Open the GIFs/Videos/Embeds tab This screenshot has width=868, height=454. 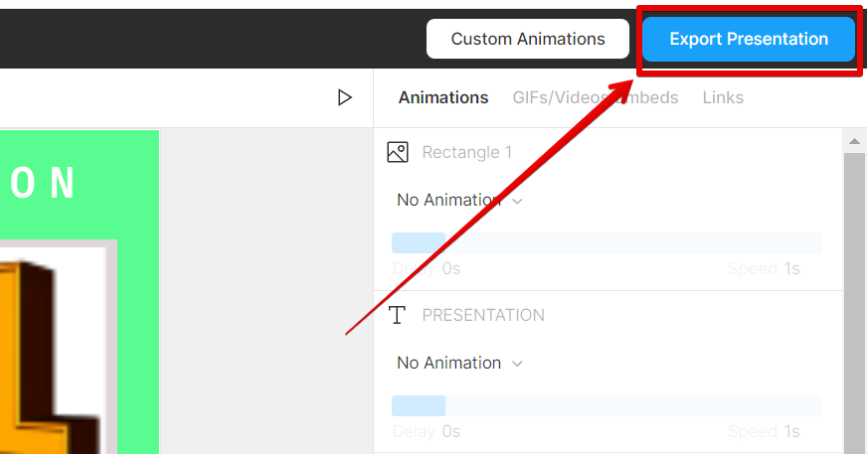point(595,97)
